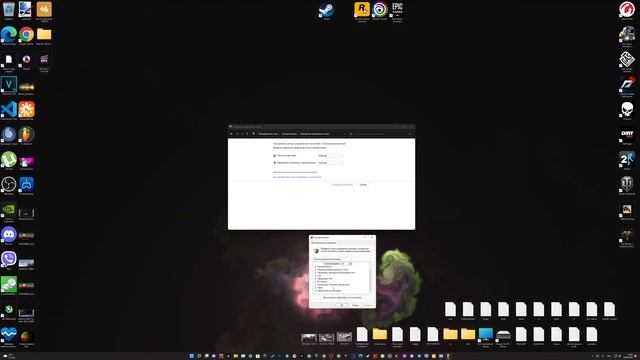Launch NVIDIA GeForce Experience icon
Image resolution: width=640 pixels, height=360 pixels.
point(9,210)
